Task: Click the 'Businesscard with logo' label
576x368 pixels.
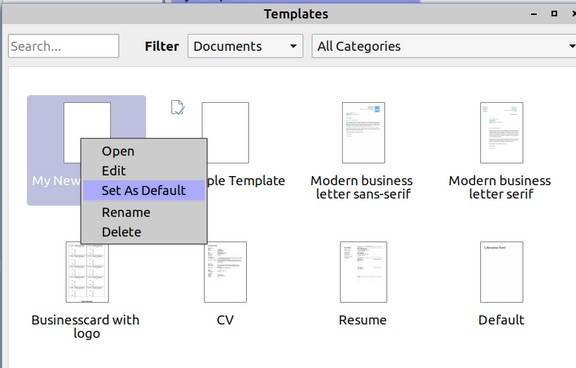Action: 86,326
